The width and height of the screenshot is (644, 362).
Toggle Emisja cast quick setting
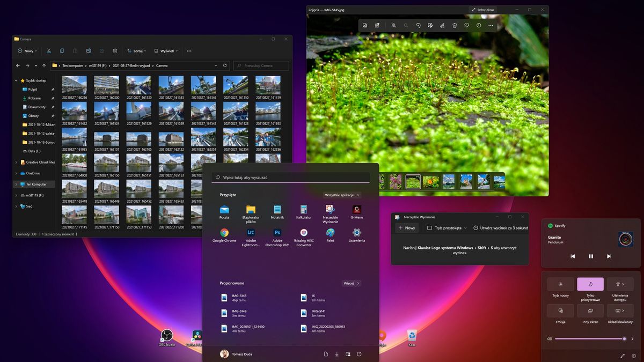point(560,311)
